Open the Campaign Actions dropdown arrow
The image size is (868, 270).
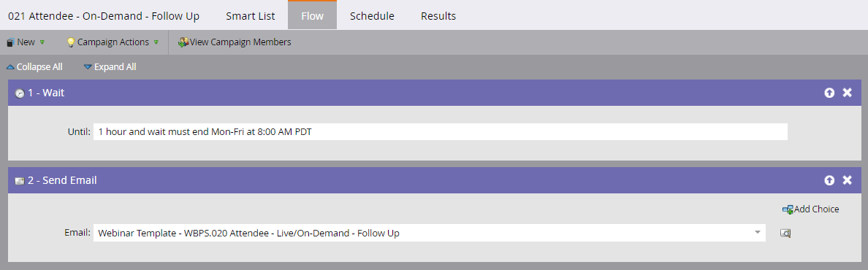(x=156, y=42)
